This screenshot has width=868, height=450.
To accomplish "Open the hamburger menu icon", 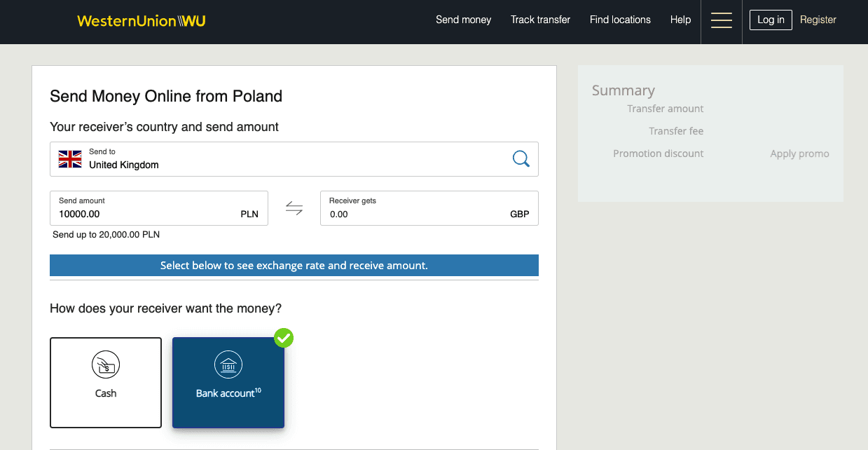I will 722,20.
